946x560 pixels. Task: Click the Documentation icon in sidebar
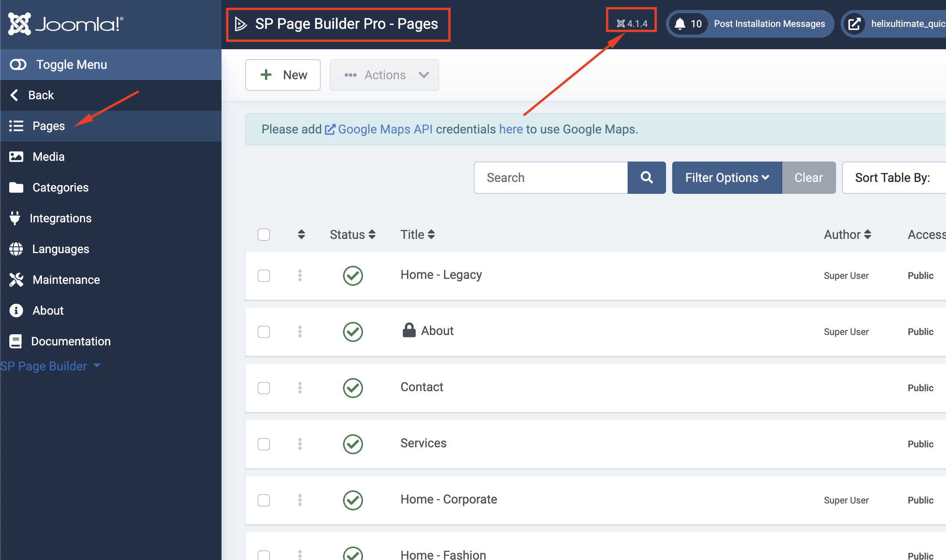[16, 341]
